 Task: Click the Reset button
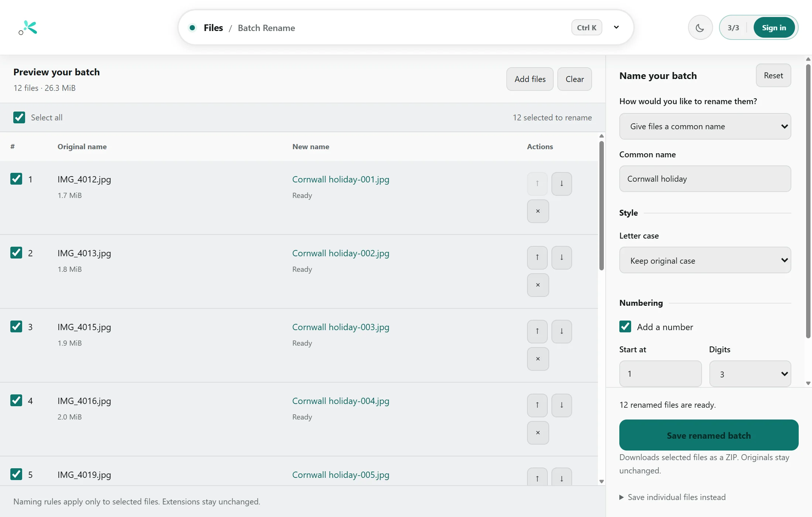773,75
